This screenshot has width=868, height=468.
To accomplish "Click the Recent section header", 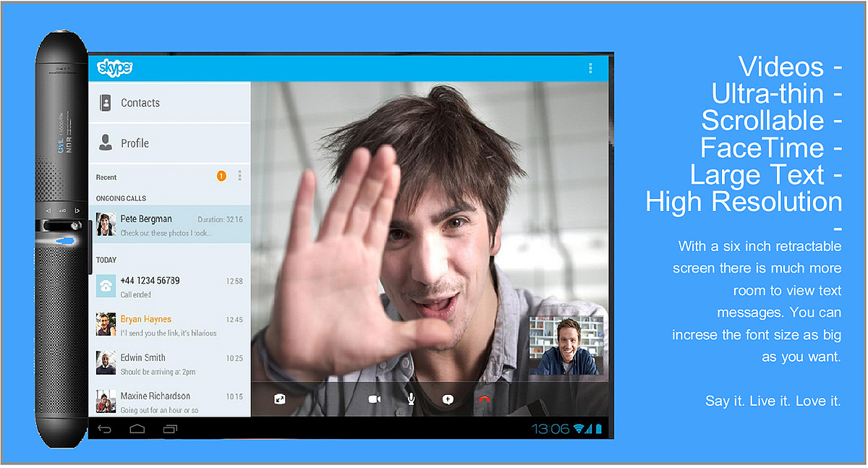I will coord(106,177).
